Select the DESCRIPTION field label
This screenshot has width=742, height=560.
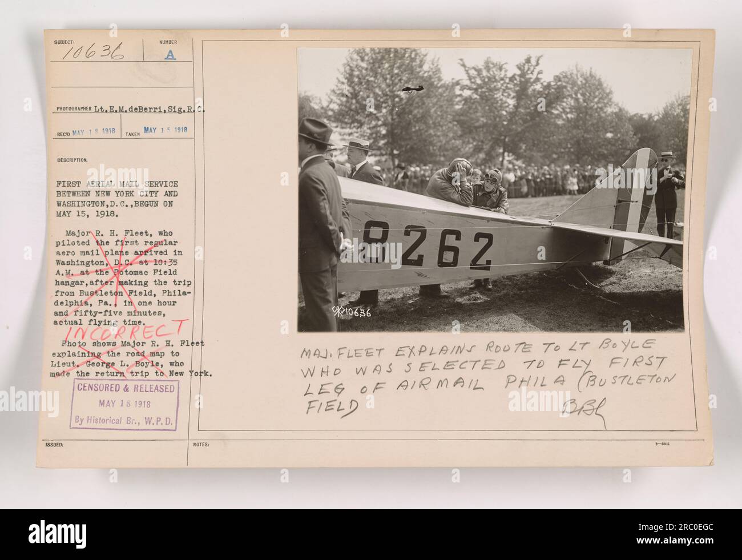[x=71, y=160]
